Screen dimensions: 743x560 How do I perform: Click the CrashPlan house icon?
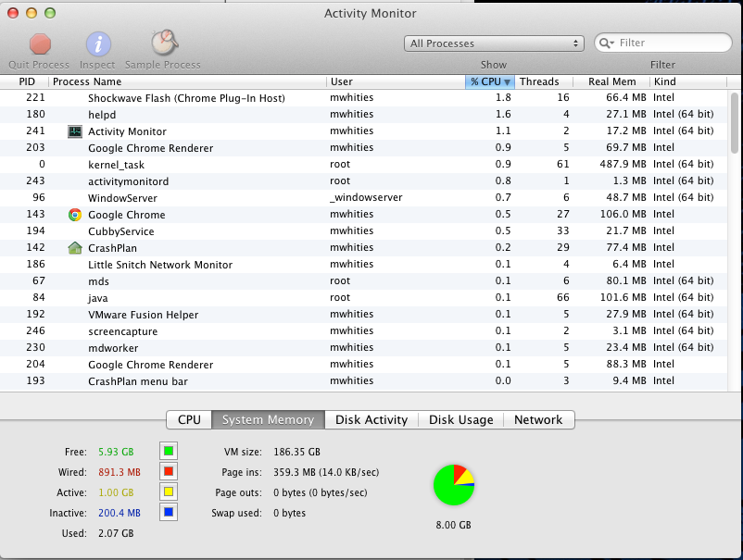(x=75, y=248)
